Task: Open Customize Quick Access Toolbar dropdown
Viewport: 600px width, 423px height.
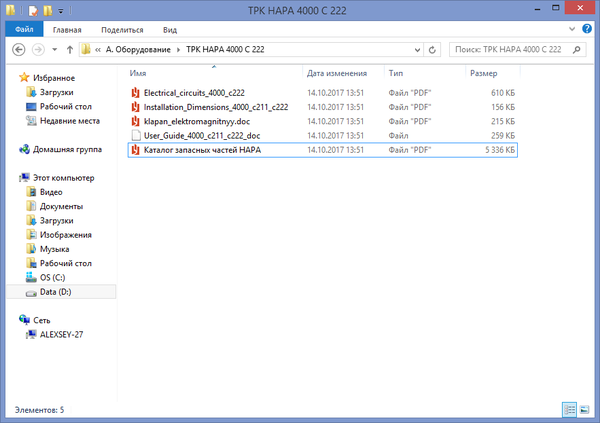Action: point(60,11)
